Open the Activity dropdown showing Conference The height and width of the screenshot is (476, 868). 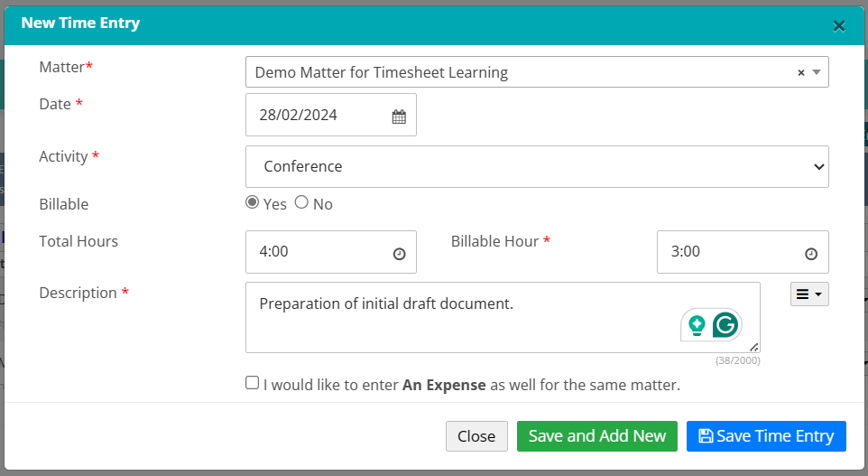tap(537, 166)
